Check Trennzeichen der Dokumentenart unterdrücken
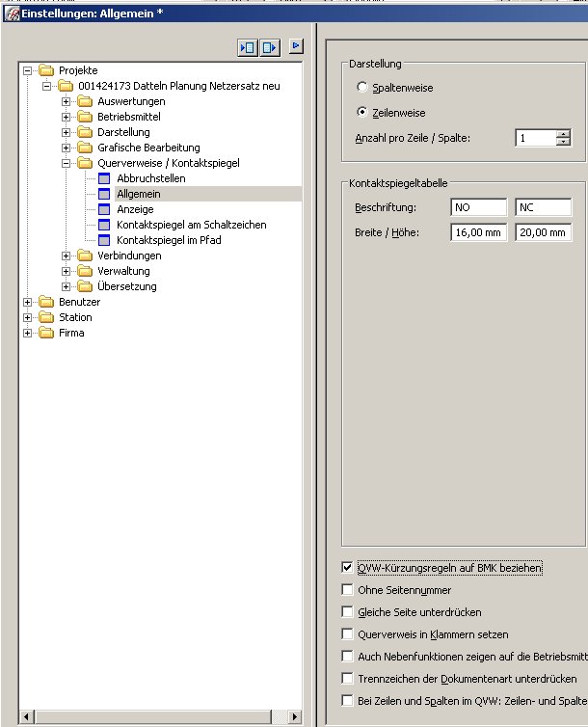588x727 pixels. click(x=347, y=679)
